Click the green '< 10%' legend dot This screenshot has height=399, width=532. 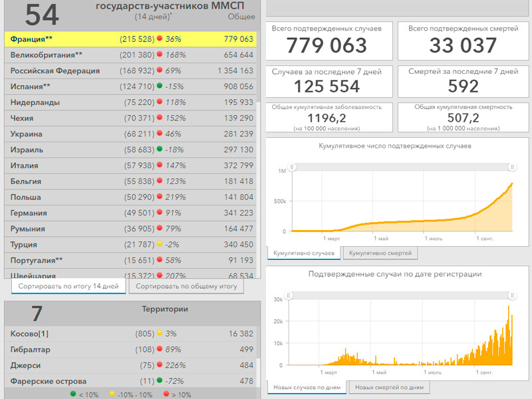pos(72,394)
